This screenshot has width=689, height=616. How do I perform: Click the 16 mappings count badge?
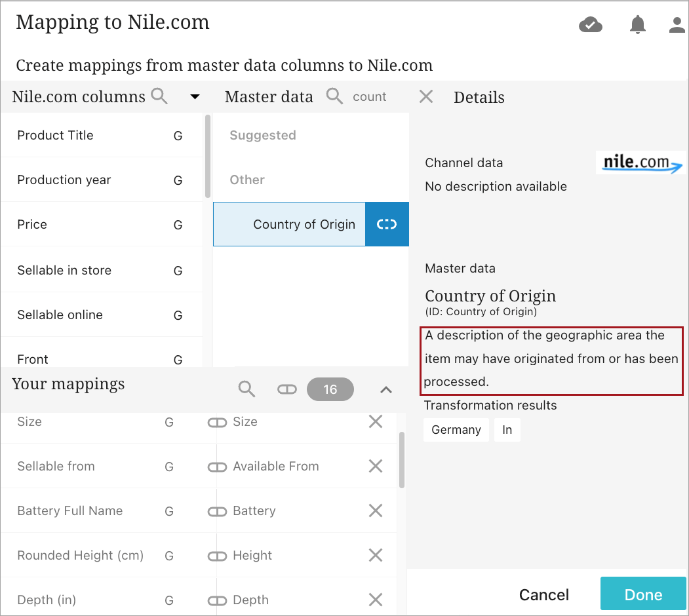330,389
